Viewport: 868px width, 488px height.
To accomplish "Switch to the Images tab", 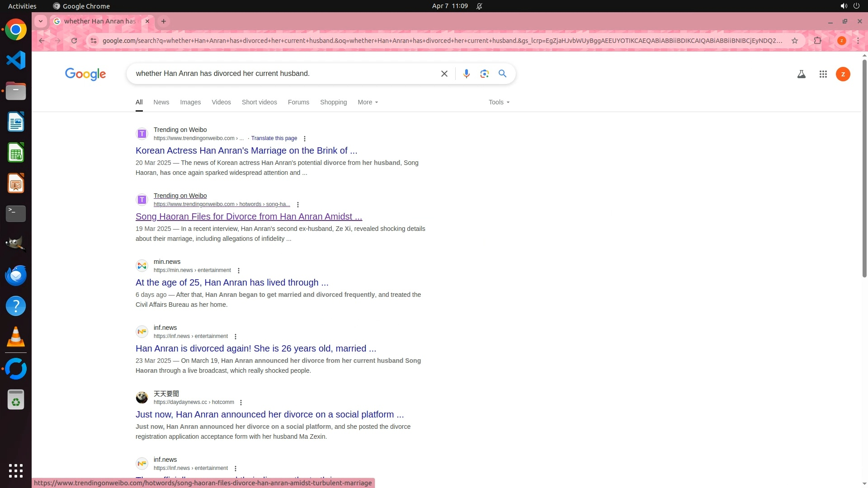I will pos(190,102).
